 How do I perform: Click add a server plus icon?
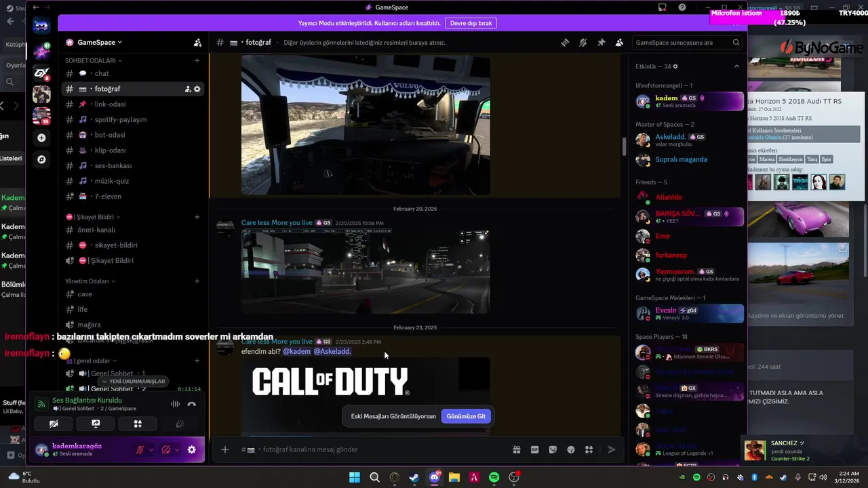tap(41, 138)
